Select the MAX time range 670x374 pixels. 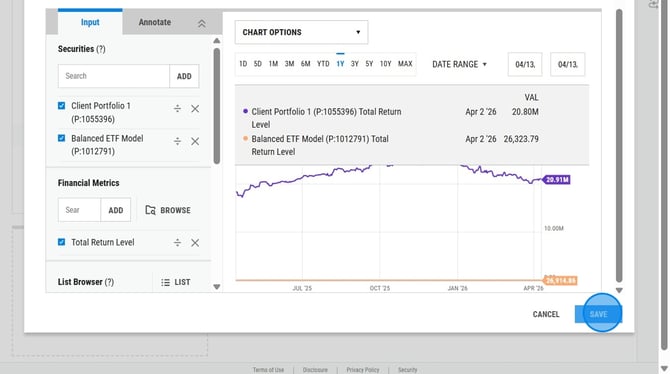[x=405, y=64]
